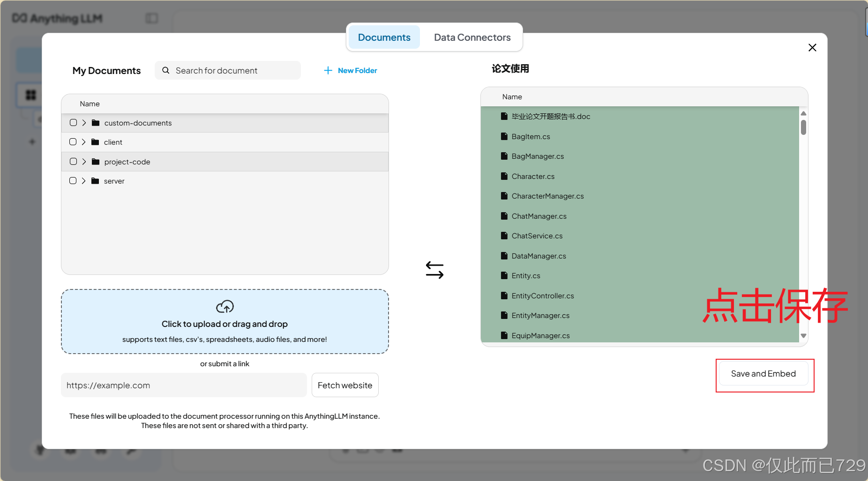Toggle the sidebar panel icon in background window

(152, 18)
